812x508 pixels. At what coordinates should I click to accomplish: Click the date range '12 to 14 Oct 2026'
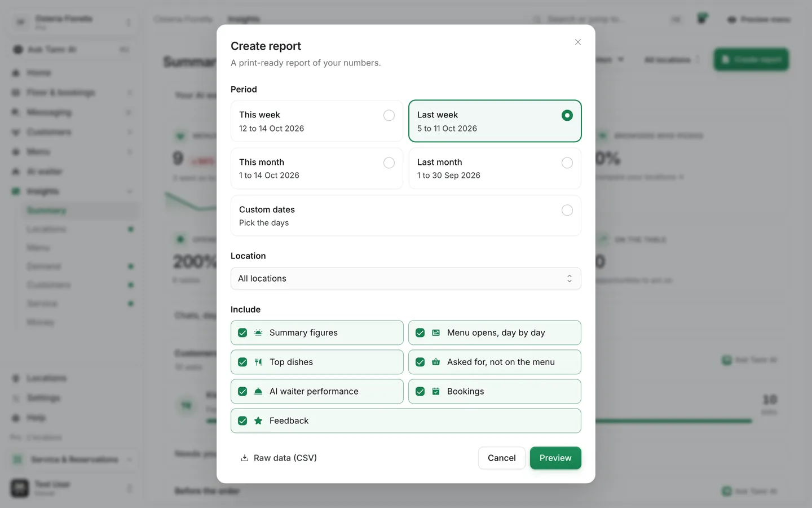tap(271, 128)
